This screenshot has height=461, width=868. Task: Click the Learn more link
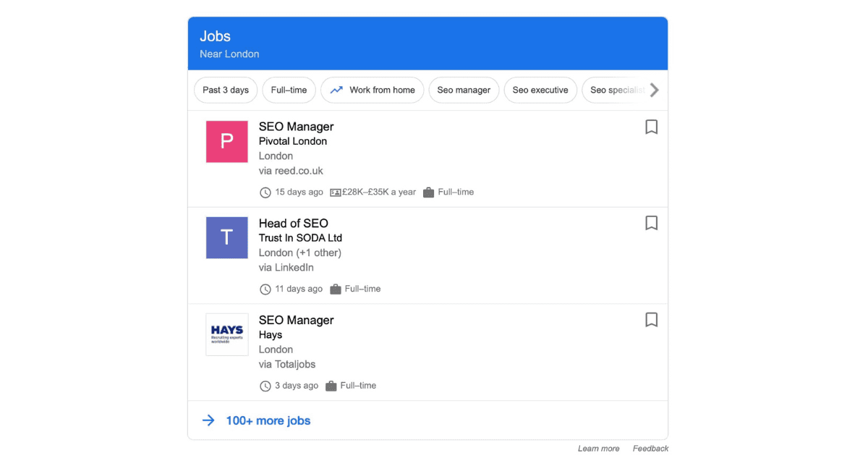598,449
